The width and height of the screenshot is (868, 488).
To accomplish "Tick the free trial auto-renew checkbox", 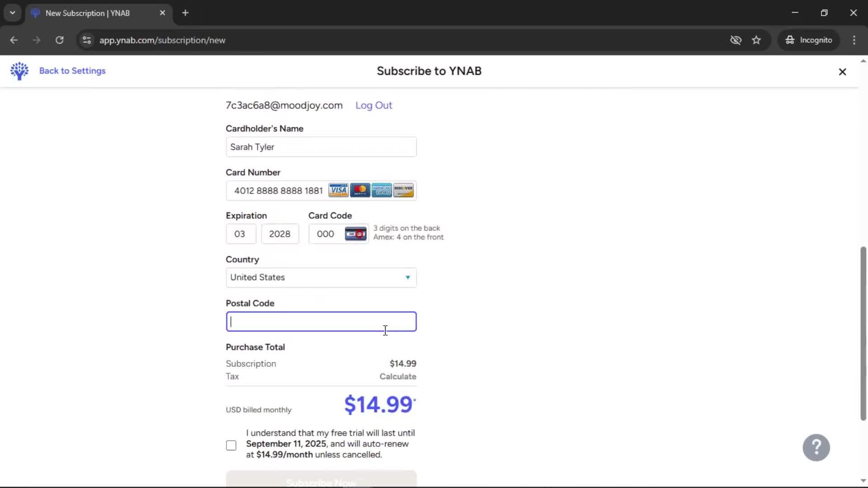I will tap(231, 446).
